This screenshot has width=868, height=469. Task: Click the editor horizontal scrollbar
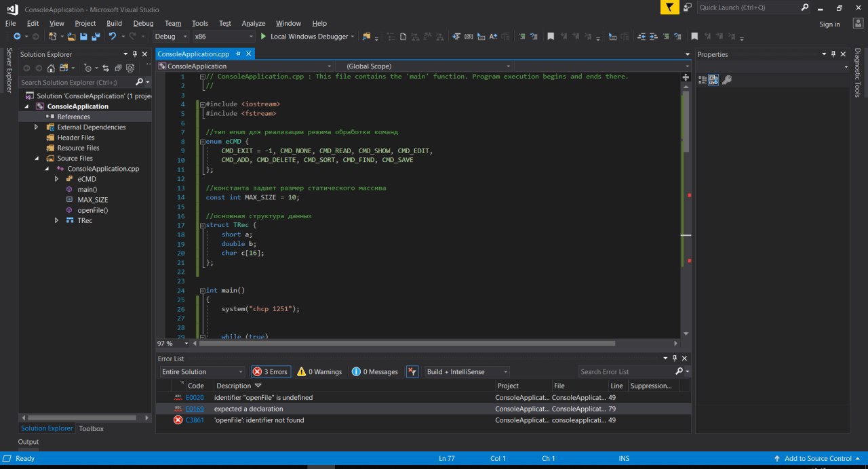[407, 343]
